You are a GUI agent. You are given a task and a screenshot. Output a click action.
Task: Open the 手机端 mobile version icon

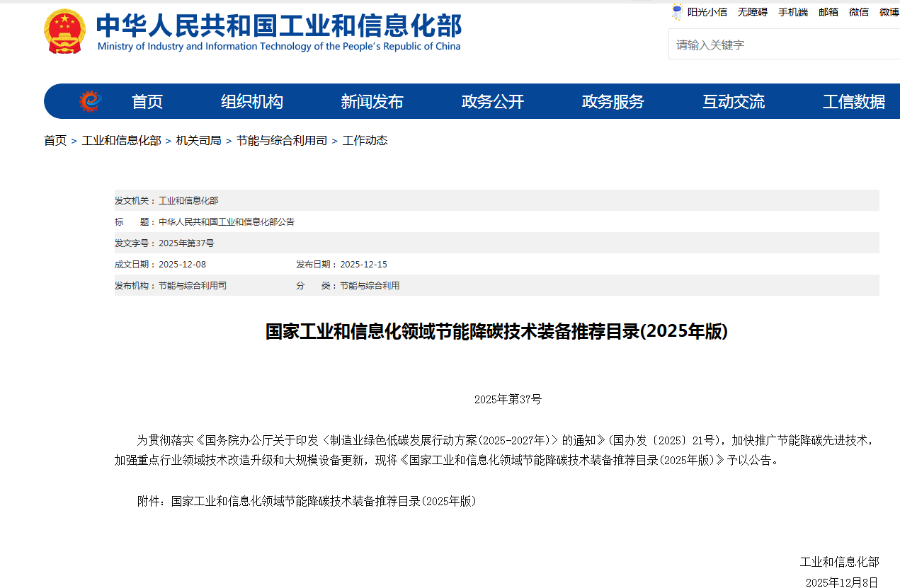pos(792,12)
